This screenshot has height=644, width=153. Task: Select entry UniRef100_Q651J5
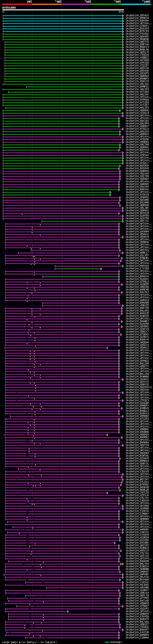click(137, 52)
